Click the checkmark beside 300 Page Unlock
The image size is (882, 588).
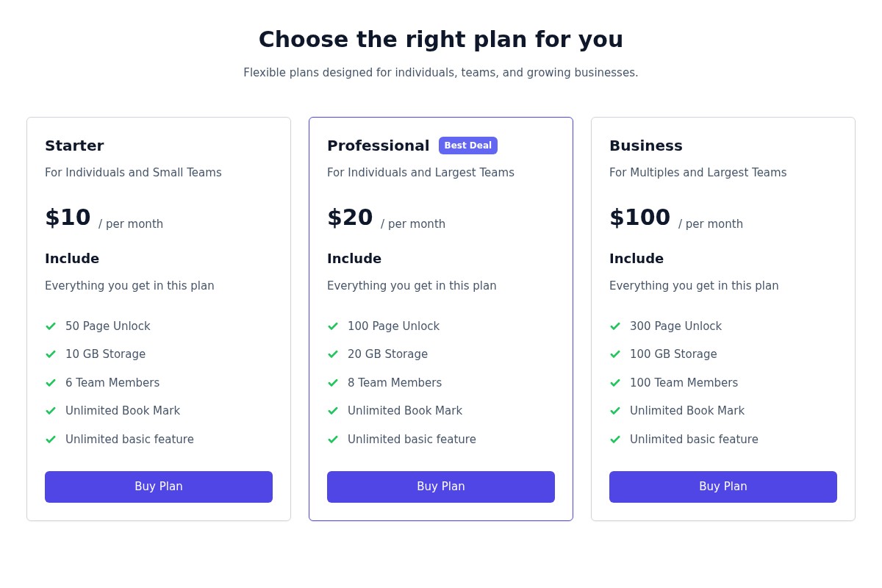(x=615, y=326)
